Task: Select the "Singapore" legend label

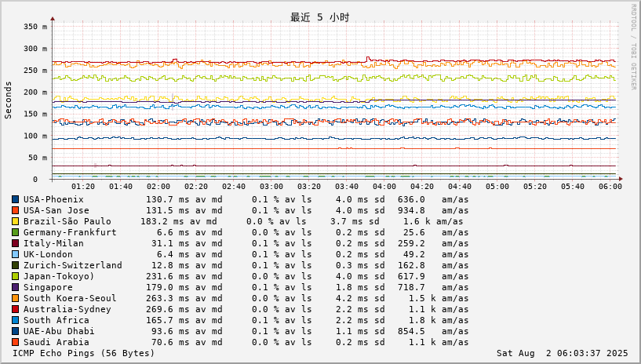Action: pos(48,288)
